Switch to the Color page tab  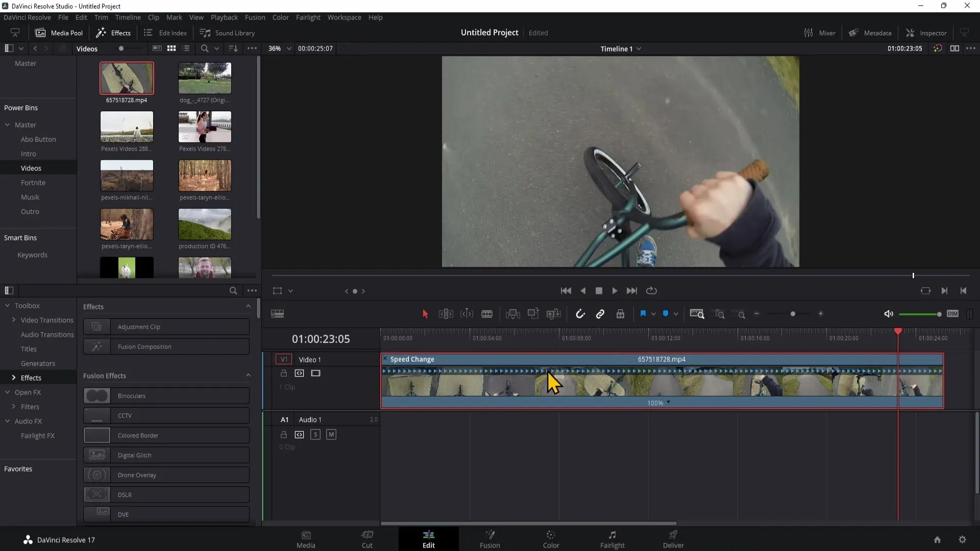551,539
